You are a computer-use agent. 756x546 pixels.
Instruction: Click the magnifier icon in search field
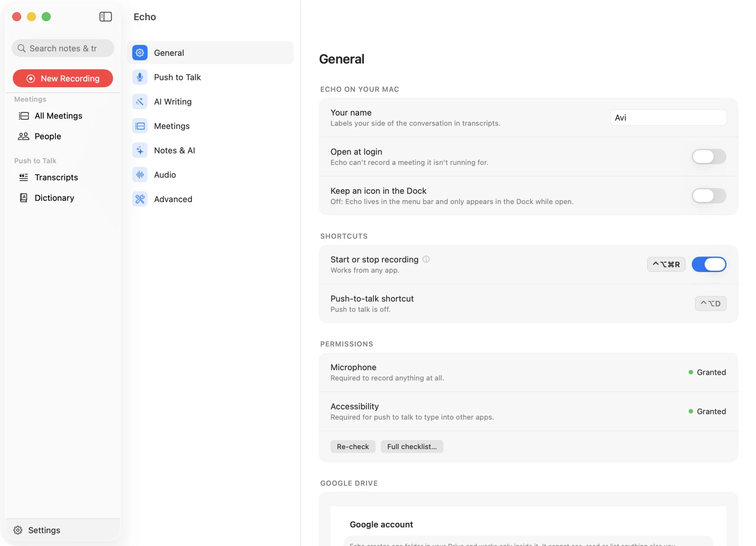tap(21, 48)
